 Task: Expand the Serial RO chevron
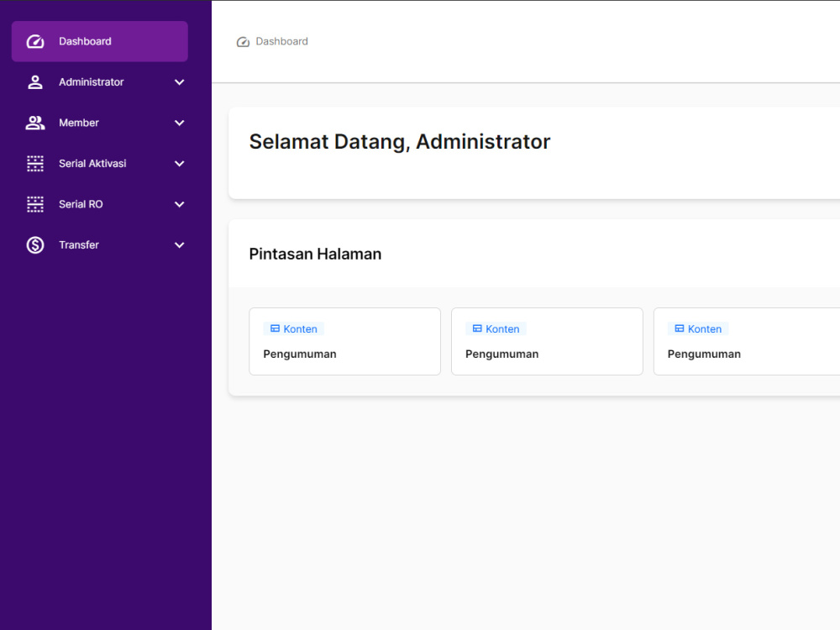coord(180,204)
